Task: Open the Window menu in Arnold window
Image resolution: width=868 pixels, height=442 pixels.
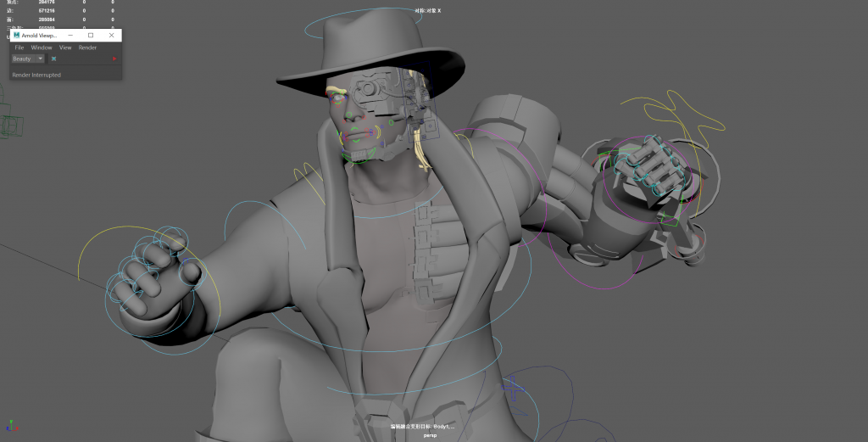Action: [x=42, y=48]
